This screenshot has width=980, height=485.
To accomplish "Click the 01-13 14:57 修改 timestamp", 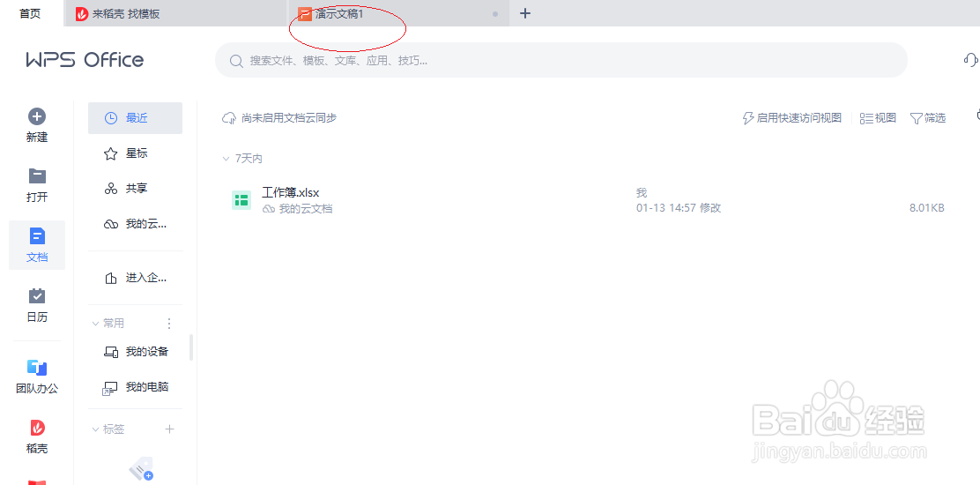I will pos(679,208).
